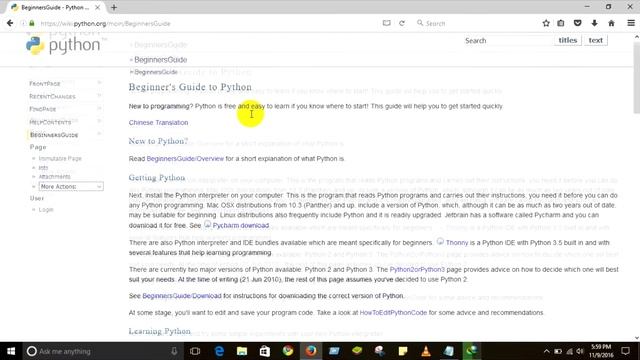640x360 pixels.
Task: Click the Immutable Page sidebar link
Action: (60, 158)
